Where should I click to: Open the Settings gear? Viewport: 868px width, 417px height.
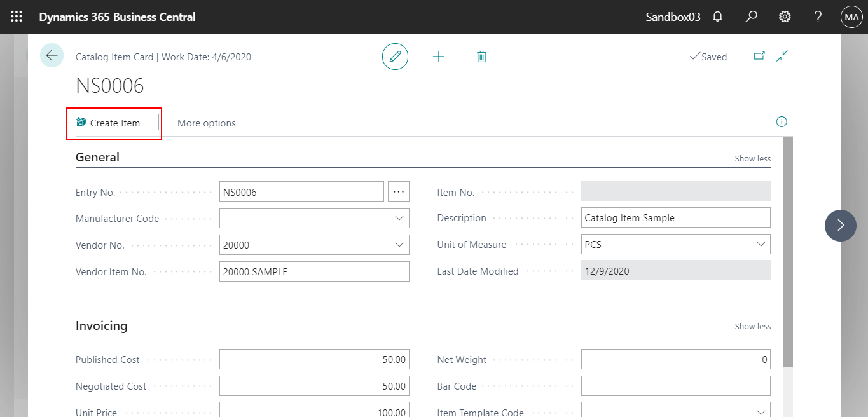[x=784, y=17]
